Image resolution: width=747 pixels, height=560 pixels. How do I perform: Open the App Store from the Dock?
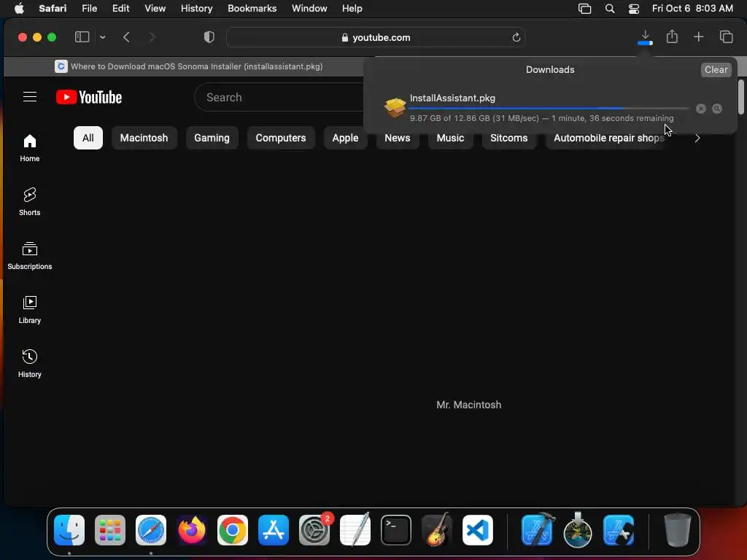pos(274,530)
